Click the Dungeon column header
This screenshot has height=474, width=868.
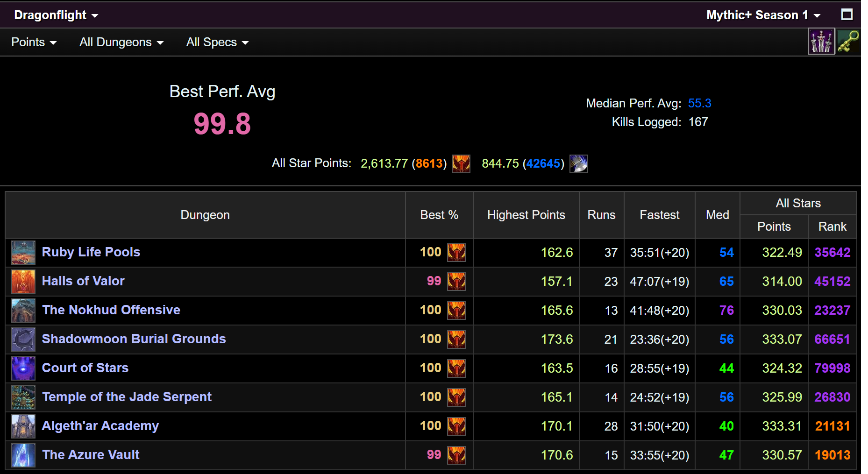[x=205, y=215]
